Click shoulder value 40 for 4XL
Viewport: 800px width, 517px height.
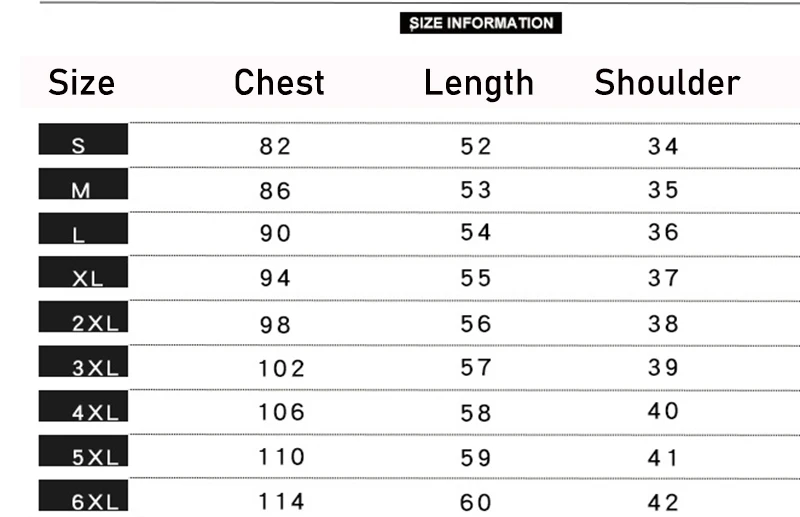click(663, 411)
